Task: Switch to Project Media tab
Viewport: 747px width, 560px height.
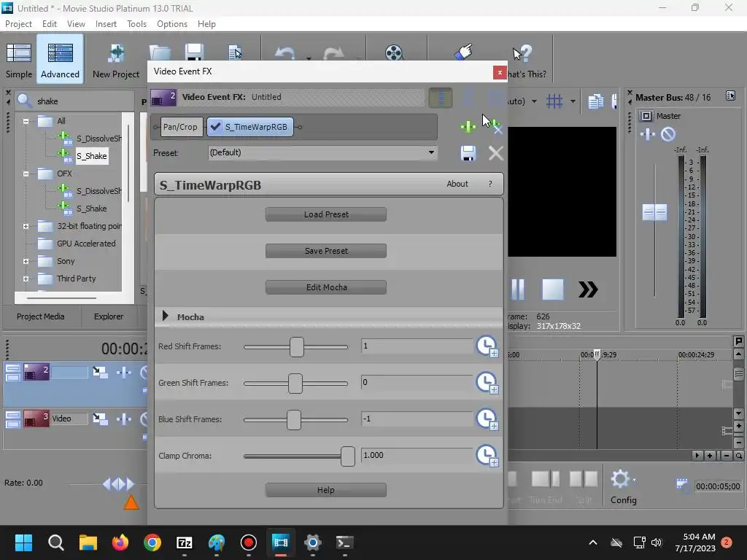Action: tap(41, 316)
